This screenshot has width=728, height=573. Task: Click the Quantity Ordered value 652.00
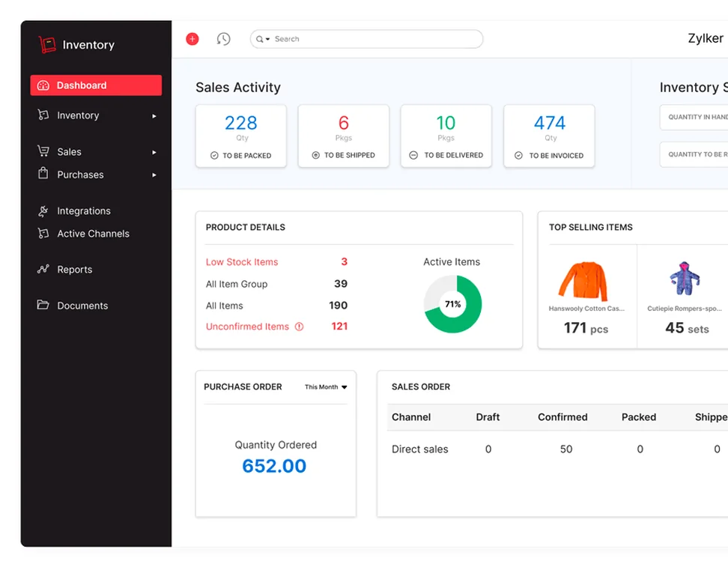[x=274, y=466]
